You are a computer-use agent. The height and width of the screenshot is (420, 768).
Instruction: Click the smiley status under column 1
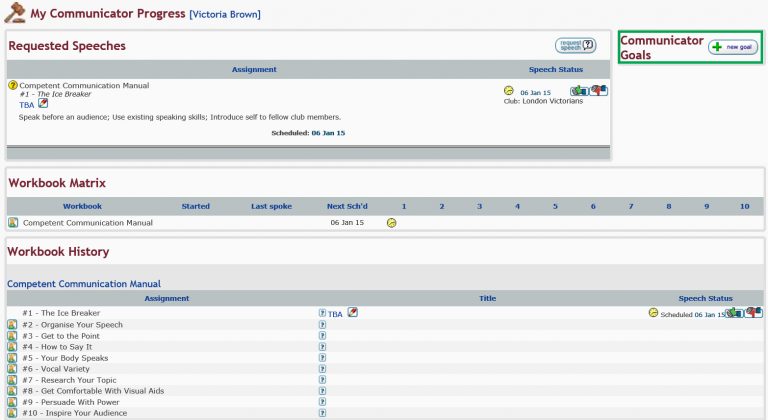coord(391,223)
